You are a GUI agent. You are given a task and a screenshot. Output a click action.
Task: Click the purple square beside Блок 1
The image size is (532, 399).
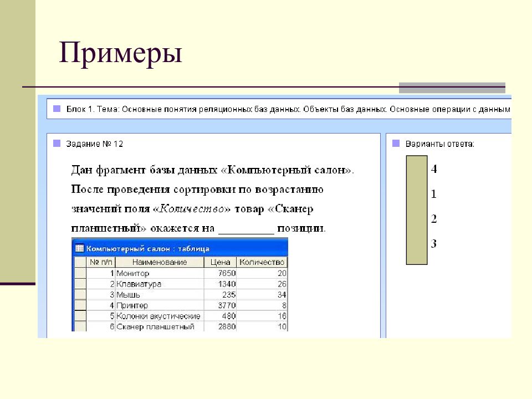tap(57, 109)
